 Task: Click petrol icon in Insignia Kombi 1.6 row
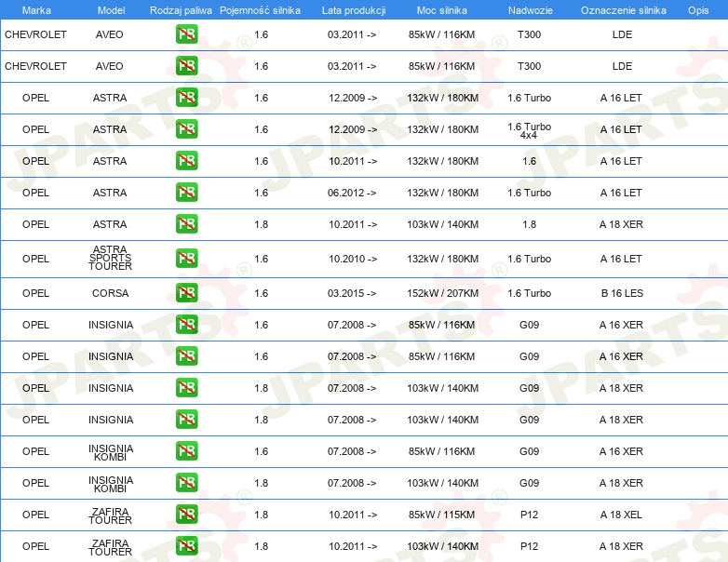coord(186,451)
